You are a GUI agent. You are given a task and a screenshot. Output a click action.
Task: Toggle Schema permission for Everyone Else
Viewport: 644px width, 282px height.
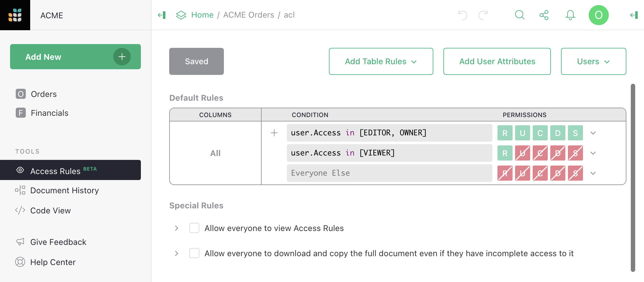click(575, 173)
